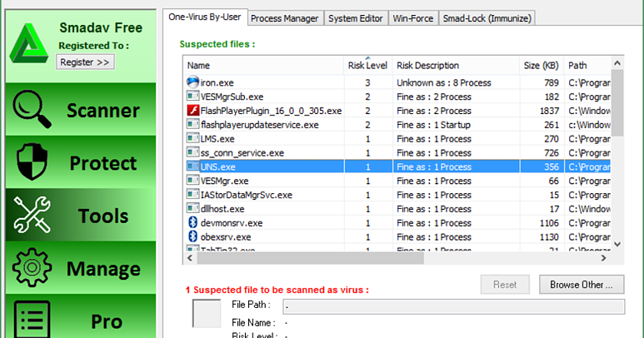Open the Protect section label
This screenshot has width=644, height=338.
click(103, 163)
